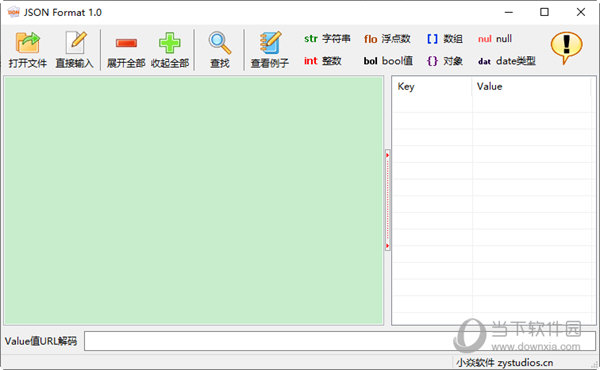This screenshot has height=370, width=600.
Task: Click the flo 浮点数 legend label
Action: (x=387, y=39)
